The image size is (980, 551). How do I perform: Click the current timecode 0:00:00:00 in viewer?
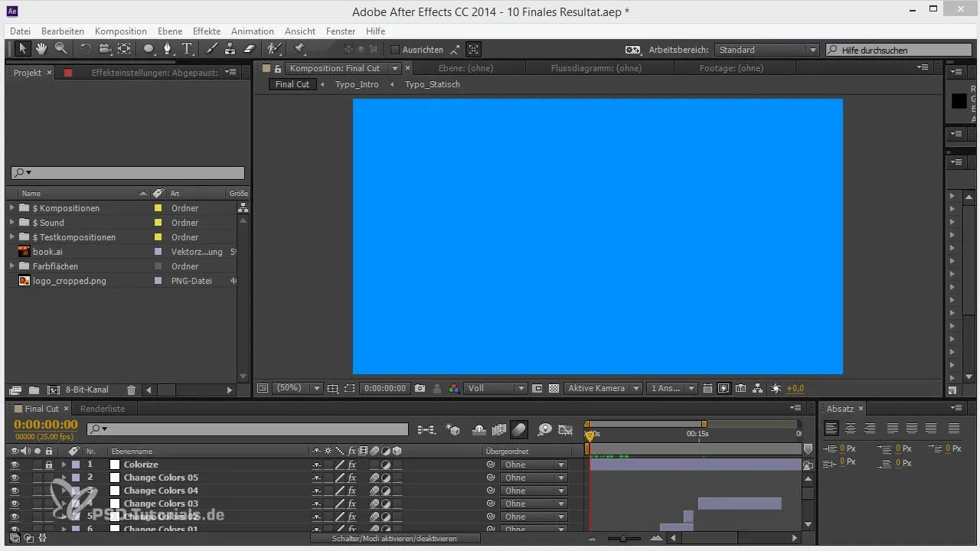(385, 389)
